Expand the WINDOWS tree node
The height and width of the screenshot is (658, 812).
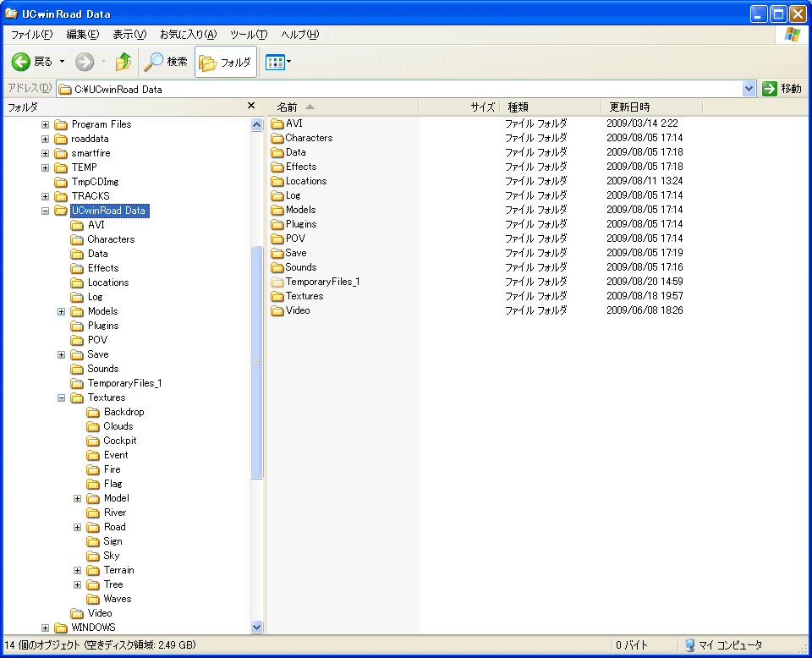coord(45,628)
